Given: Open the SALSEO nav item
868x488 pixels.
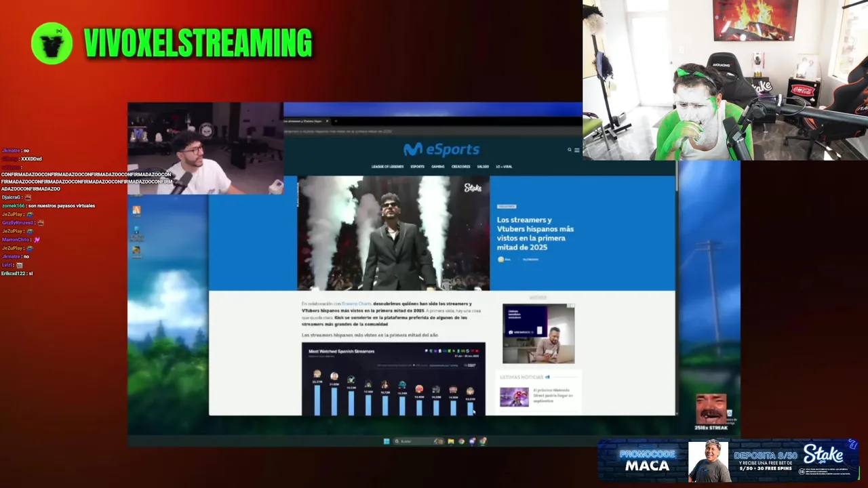Looking at the screenshot, I should tap(483, 166).
